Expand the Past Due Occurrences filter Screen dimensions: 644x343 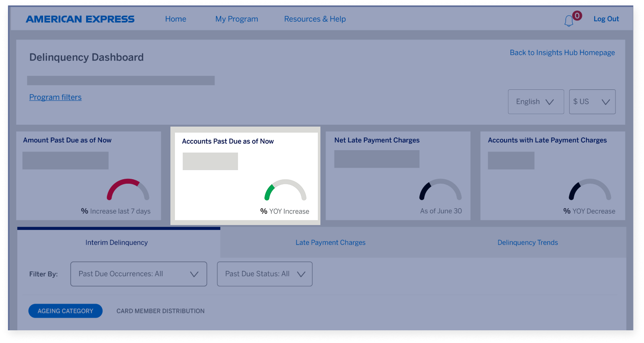pyautogui.click(x=138, y=274)
